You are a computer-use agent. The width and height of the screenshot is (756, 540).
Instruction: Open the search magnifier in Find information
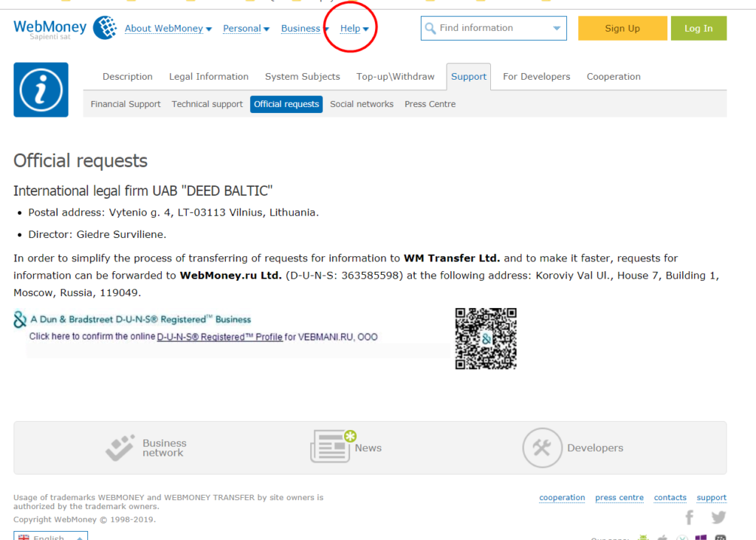(x=430, y=27)
